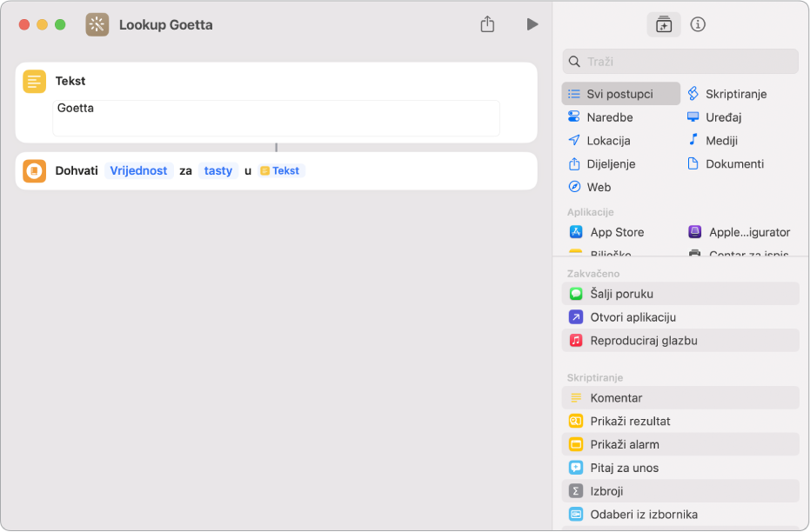Click the Skriptiranje section header in list
The width and height of the screenshot is (810, 532).
594,378
